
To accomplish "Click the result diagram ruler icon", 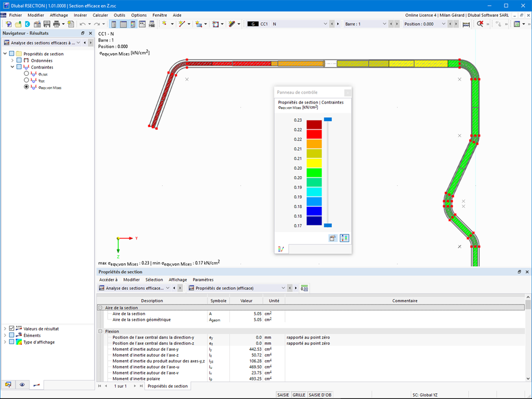I will point(466,24).
